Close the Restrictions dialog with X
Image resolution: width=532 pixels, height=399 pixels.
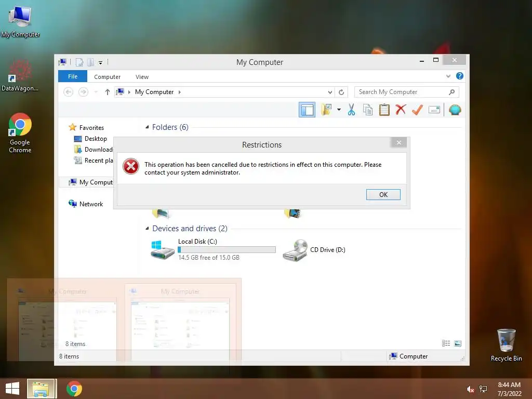coord(398,142)
